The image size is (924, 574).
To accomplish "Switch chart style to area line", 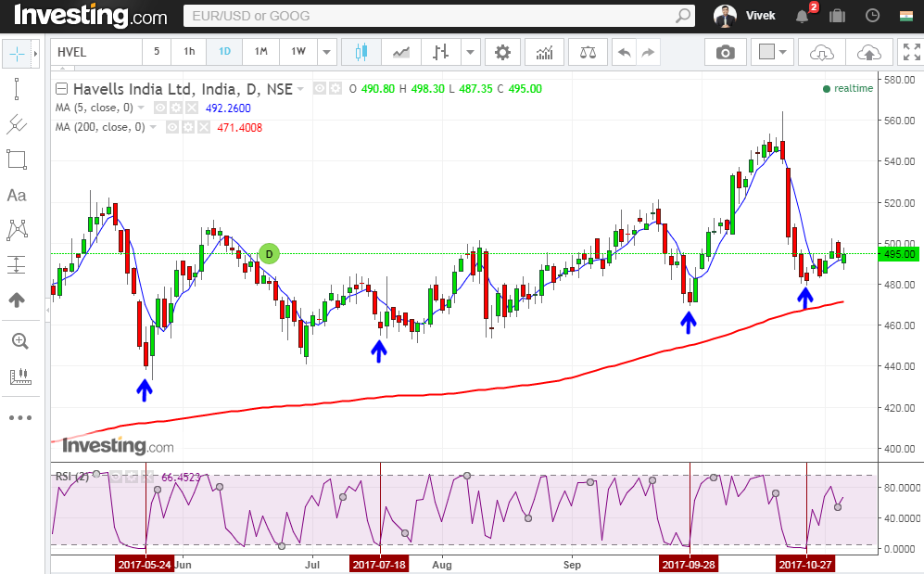I will pyautogui.click(x=401, y=53).
